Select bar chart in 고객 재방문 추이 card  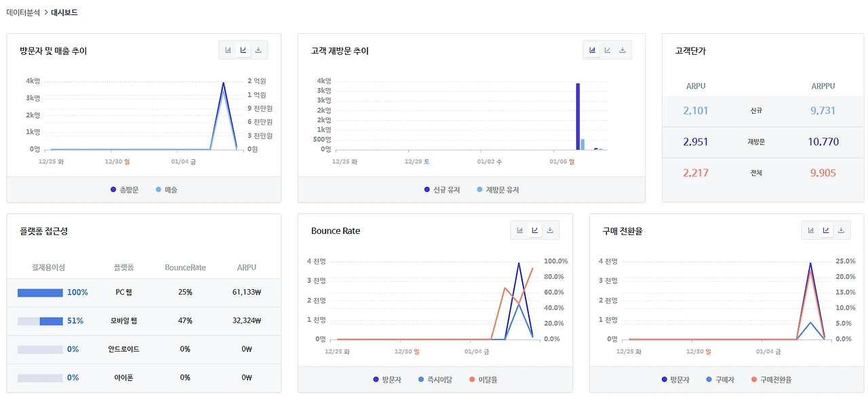coord(593,50)
